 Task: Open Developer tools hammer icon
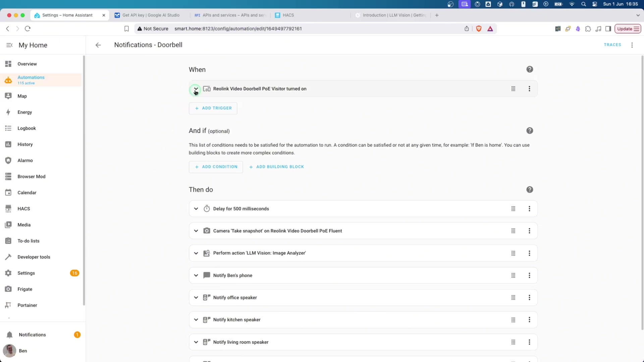[8, 257]
